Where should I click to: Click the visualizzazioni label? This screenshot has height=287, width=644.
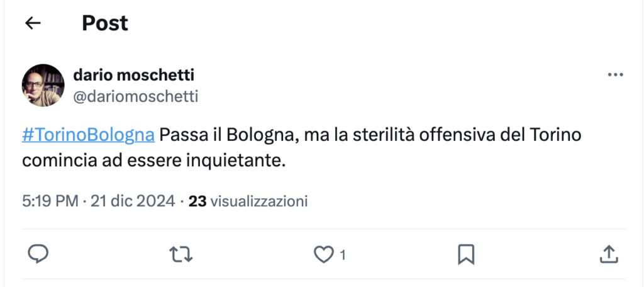tap(258, 201)
